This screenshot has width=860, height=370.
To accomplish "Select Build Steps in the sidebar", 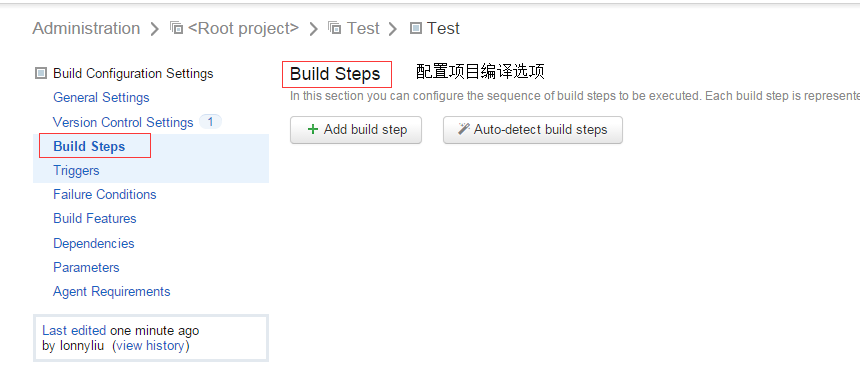I will pos(89,146).
